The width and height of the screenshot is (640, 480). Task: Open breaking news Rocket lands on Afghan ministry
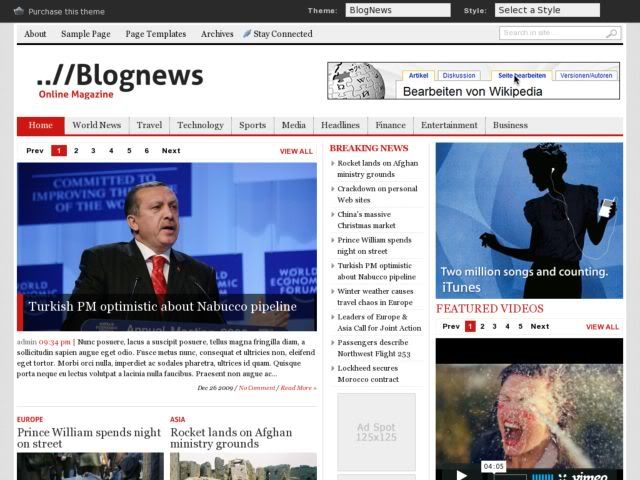[x=378, y=169]
